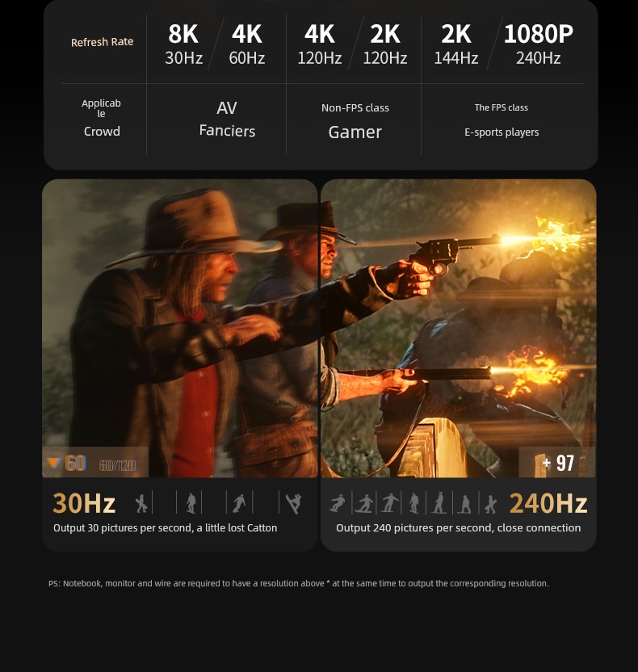Click the third snowboarder icon in 30Hz row

tap(239, 503)
